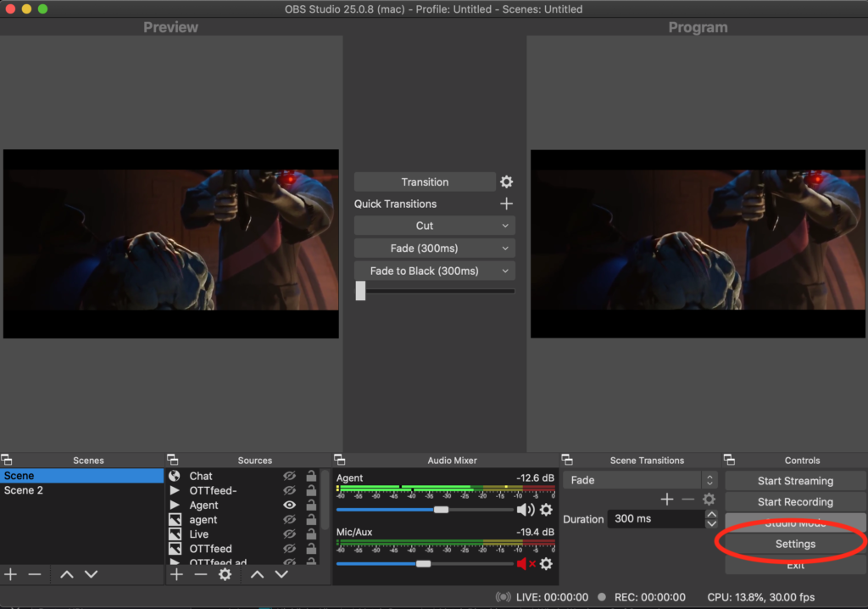Open source properties gear in Sources toolbar
Screen dimensions: 868x609
(225, 574)
